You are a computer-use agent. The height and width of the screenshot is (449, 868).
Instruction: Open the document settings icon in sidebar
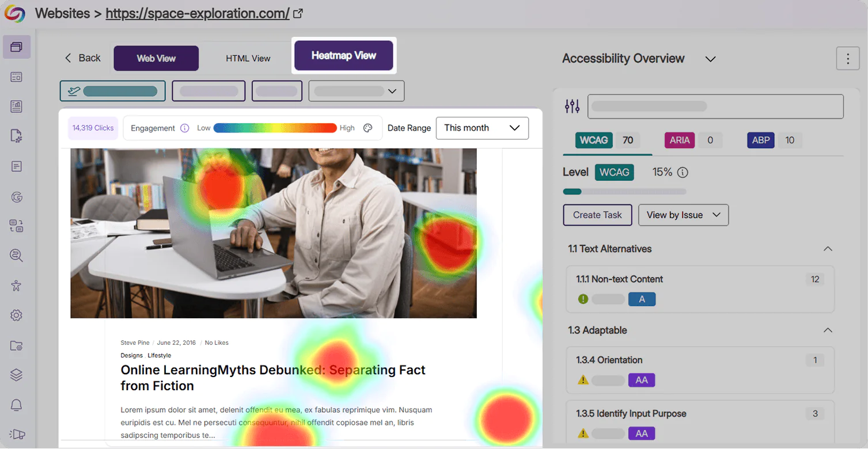pyautogui.click(x=17, y=136)
